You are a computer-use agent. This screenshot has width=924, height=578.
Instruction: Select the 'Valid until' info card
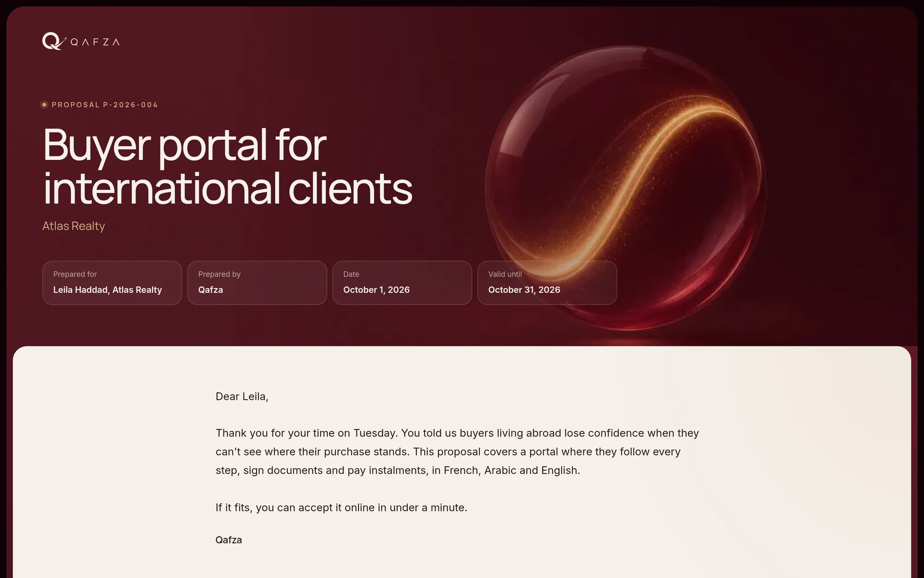click(547, 283)
